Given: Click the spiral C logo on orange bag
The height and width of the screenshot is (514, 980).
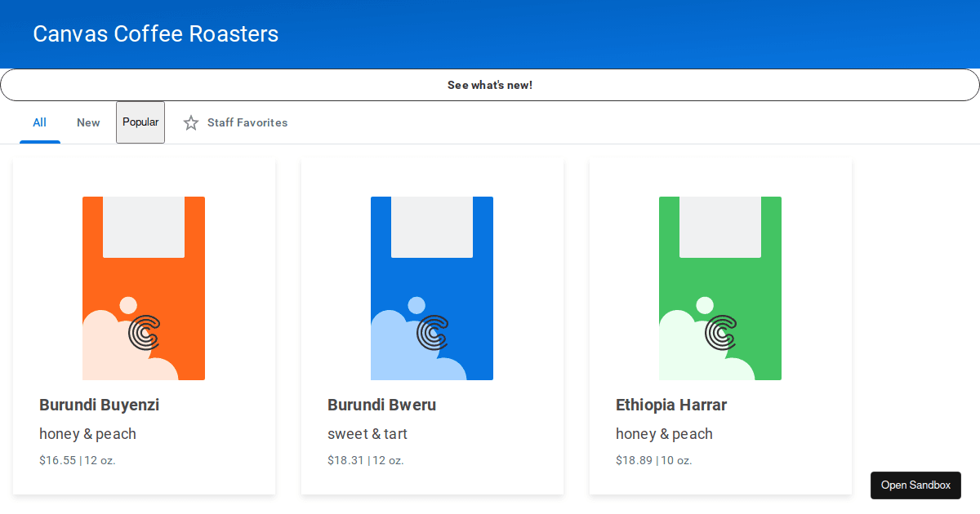Looking at the screenshot, I should tap(144, 333).
